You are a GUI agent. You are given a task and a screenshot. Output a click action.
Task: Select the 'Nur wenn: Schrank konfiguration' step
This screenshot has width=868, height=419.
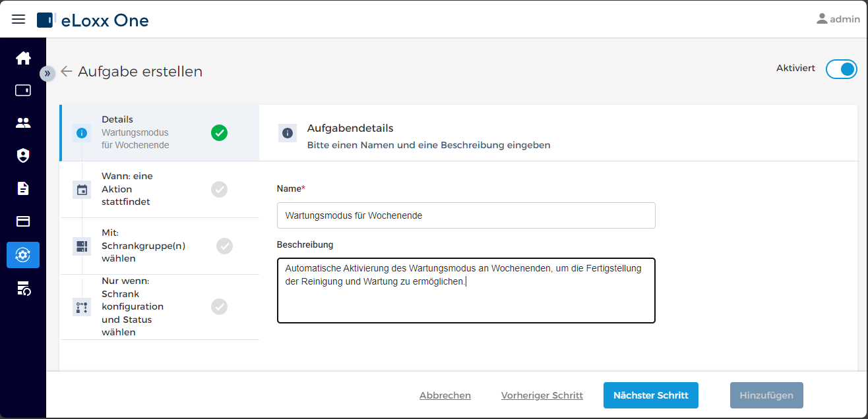coord(160,306)
